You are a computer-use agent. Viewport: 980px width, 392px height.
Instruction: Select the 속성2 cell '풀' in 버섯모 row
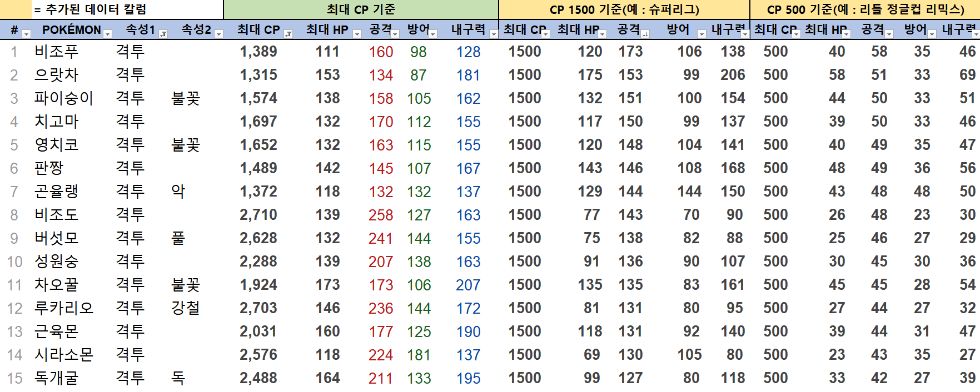178,238
